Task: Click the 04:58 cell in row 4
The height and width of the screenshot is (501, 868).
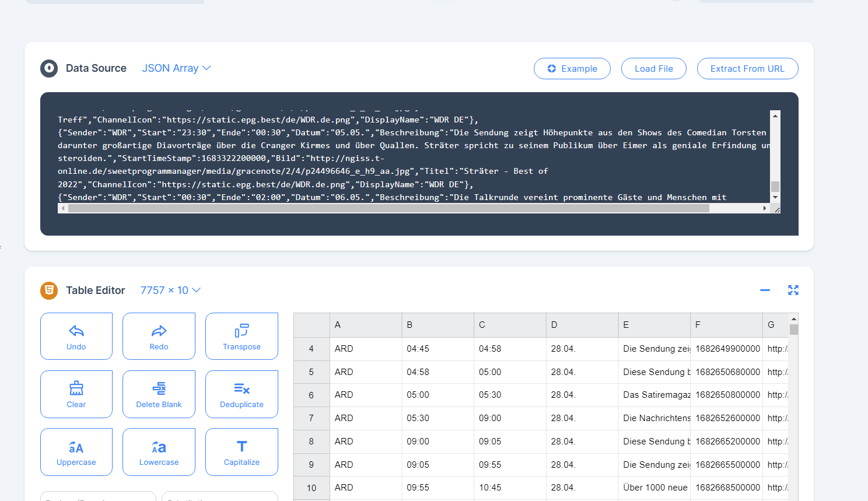Action: pos(510,349)
